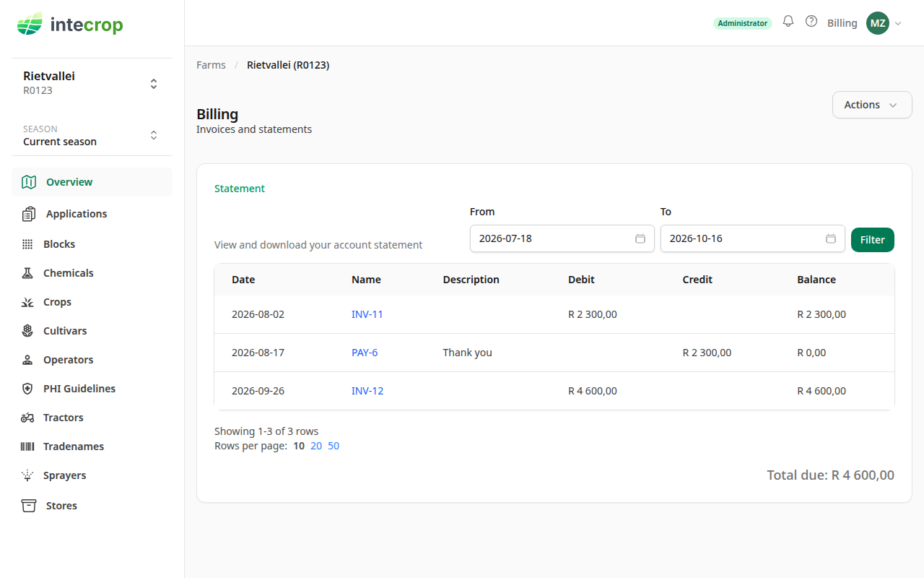This screenshot has height=578, width=924.
Task: Open payment PAY-6
Action: pos(365,353)
